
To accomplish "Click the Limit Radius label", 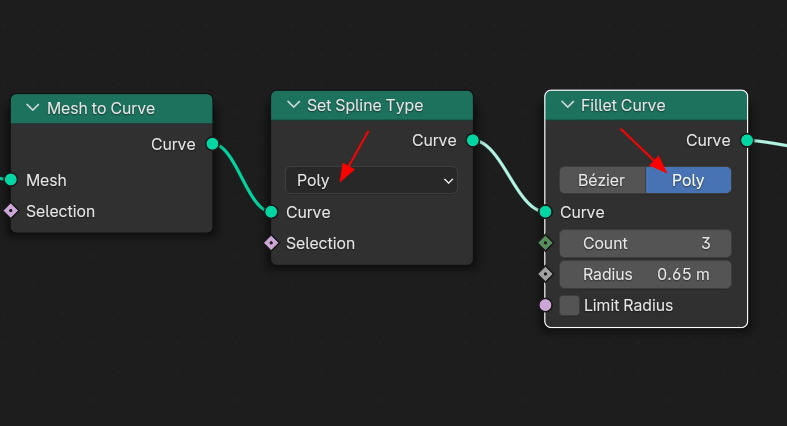I will click(x=628, y=305).
